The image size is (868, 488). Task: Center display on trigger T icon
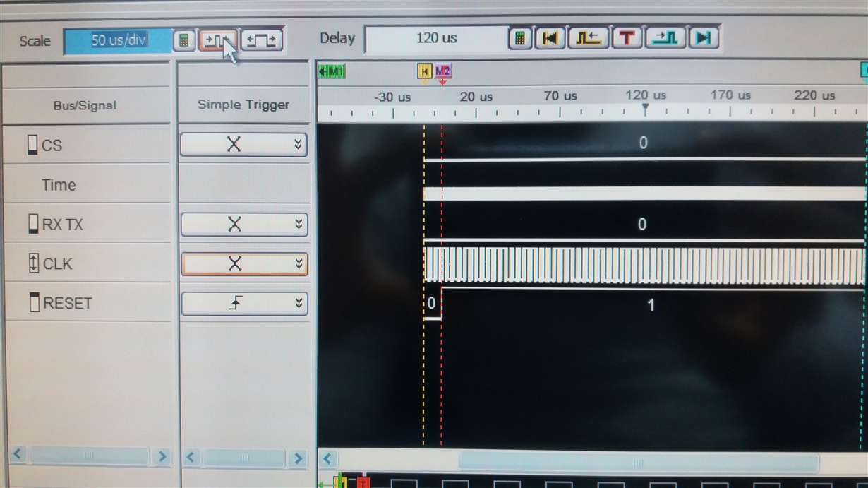[x=627, y=38]
